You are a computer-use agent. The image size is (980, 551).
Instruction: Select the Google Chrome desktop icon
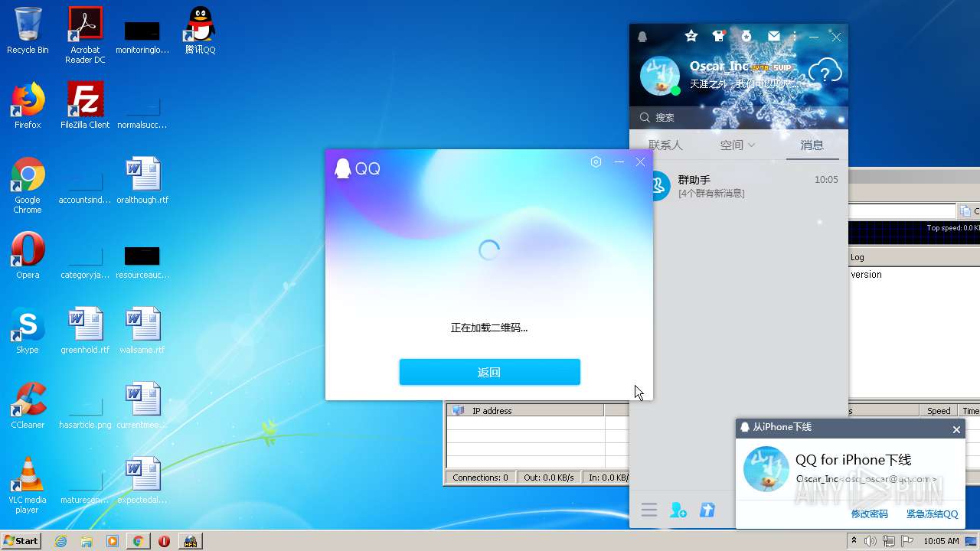tap(28, 185)
